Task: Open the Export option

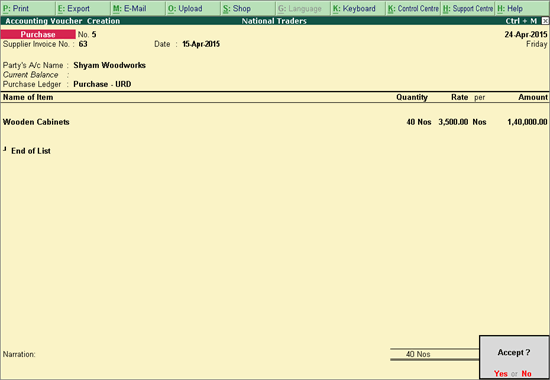Action: coord(83,8)
